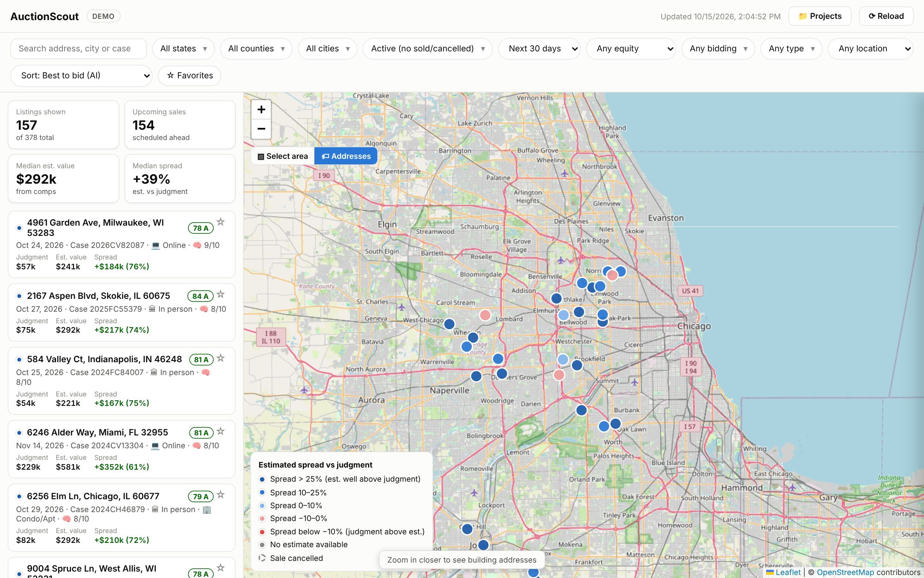The height and width of the screenshot is (578, 924).
Task: Click the blue marker above Downers Grove
Action: tap(498, 359)
